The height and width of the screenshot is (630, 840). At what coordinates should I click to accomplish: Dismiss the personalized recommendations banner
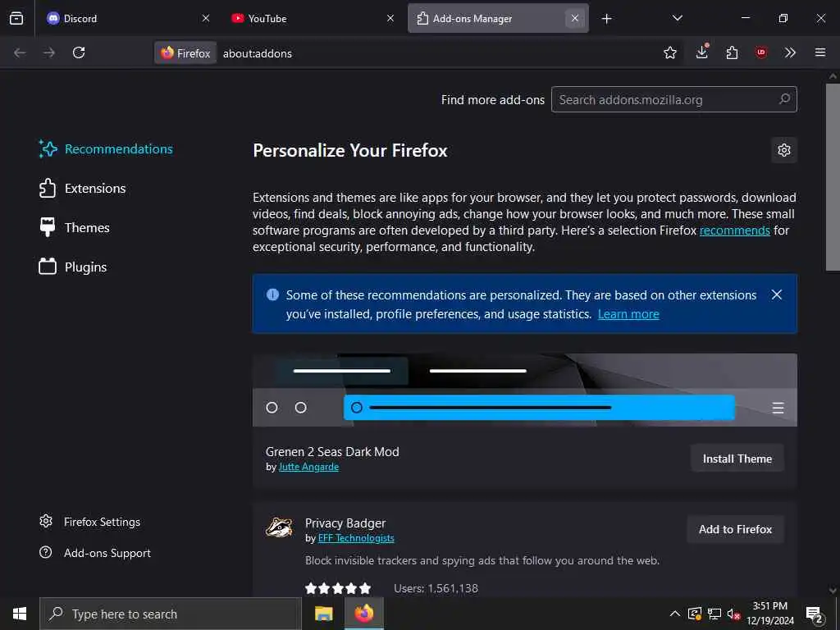(777, 294)
